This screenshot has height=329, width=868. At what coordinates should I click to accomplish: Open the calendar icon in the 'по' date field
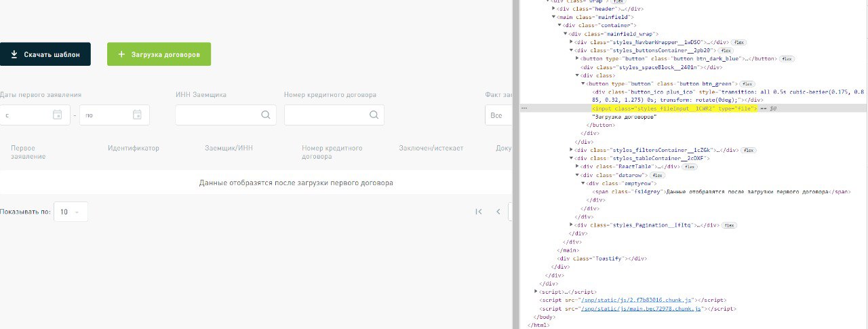click(x=138, y=115)
